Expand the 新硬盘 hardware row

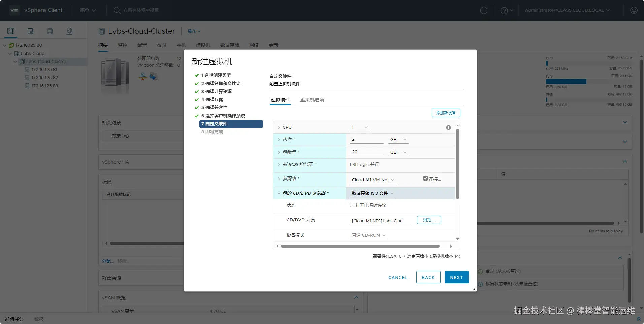[x=279, y=152]
